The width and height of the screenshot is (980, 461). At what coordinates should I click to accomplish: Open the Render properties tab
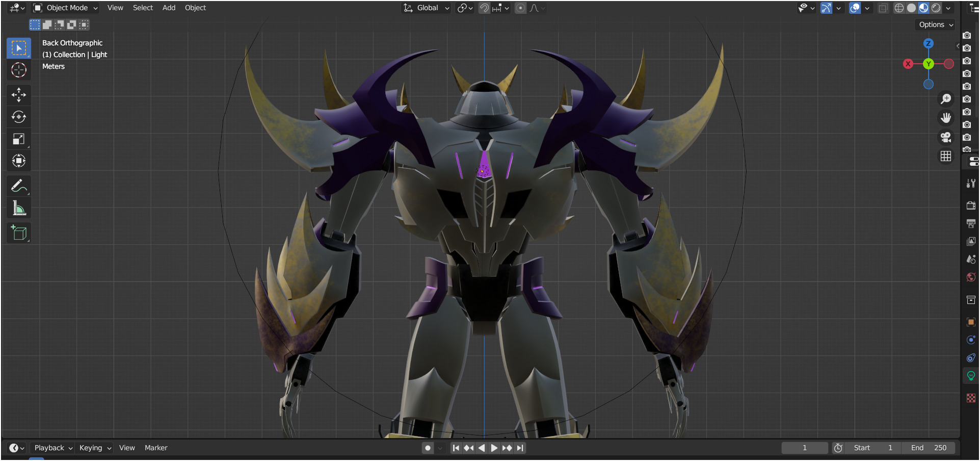tap(971, 206)
